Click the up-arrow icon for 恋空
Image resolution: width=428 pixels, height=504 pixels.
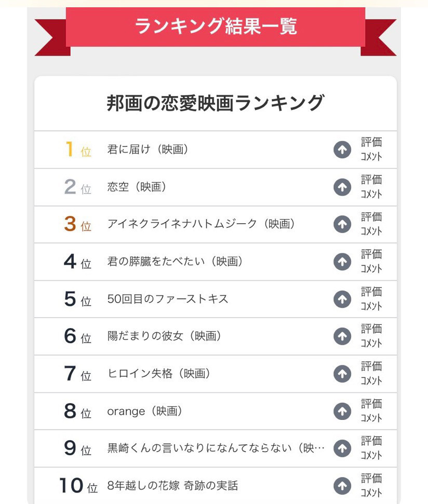point(342,187)
